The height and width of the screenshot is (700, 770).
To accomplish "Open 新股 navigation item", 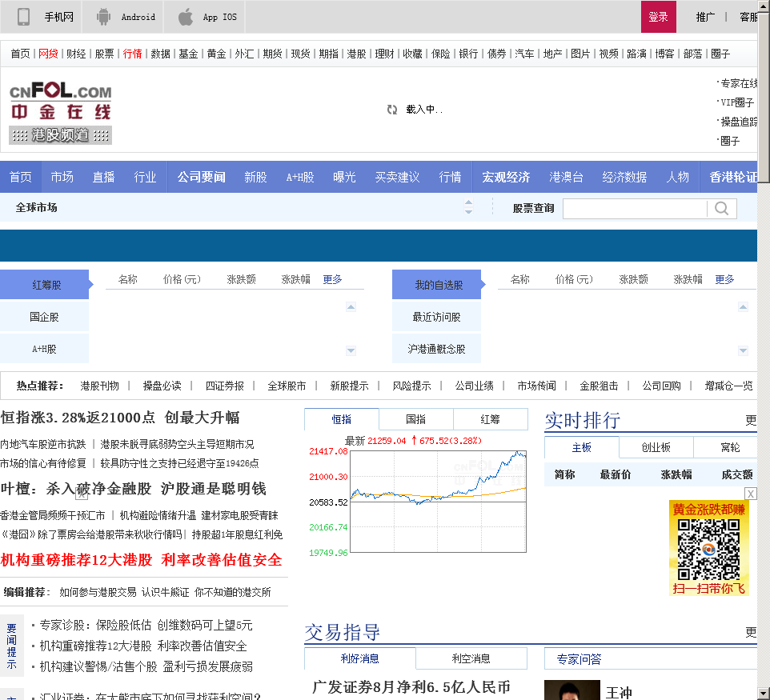I will coord(255,177).
